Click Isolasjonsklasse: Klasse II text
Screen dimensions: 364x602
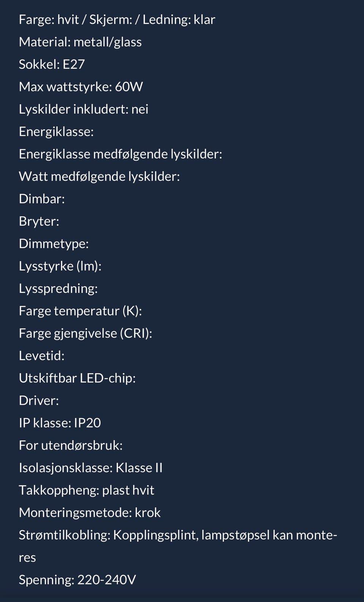coord(91,468)
